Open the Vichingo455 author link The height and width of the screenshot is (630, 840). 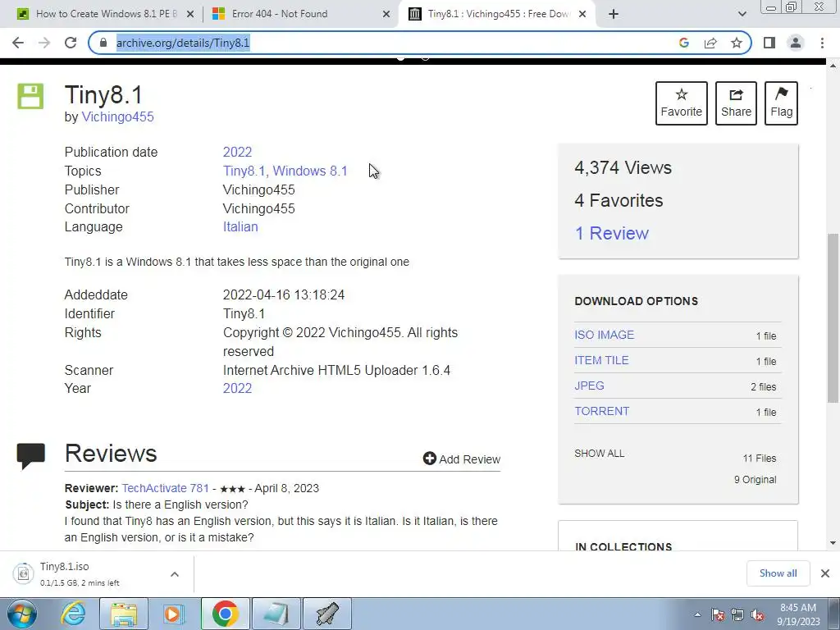point(118,116)
